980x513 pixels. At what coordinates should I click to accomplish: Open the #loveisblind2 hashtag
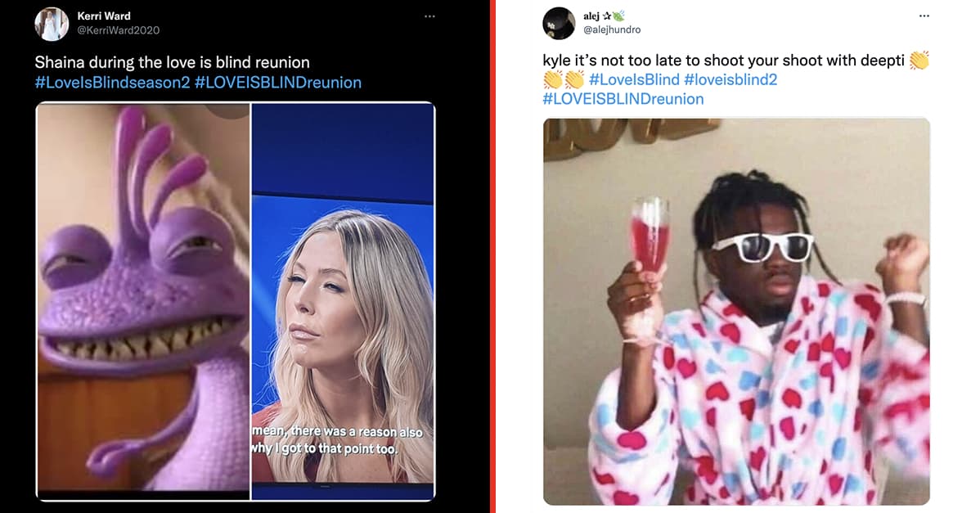(x=731, y=79)
